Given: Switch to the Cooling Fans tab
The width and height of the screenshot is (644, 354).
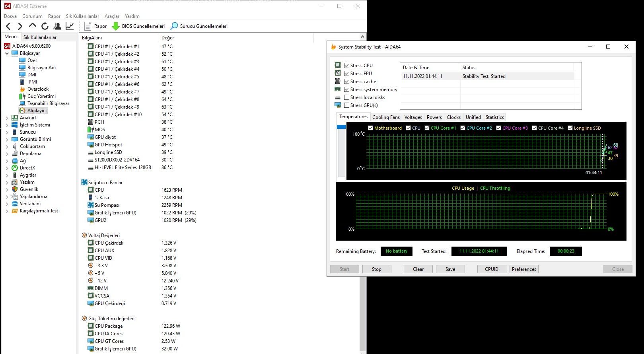Looking at the screenshot, I should tap(386, 117).
